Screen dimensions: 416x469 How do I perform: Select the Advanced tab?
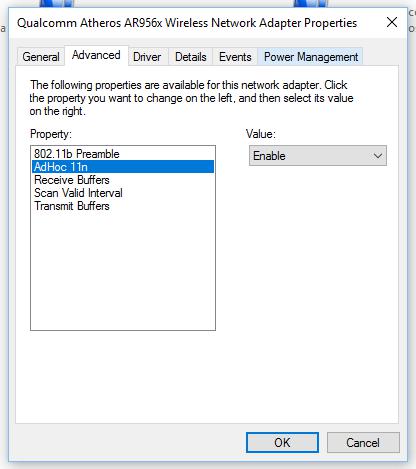coord(96,55)
